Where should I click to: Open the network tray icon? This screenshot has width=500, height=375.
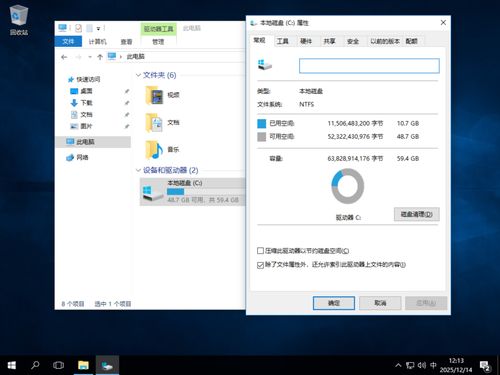(410, 366)
